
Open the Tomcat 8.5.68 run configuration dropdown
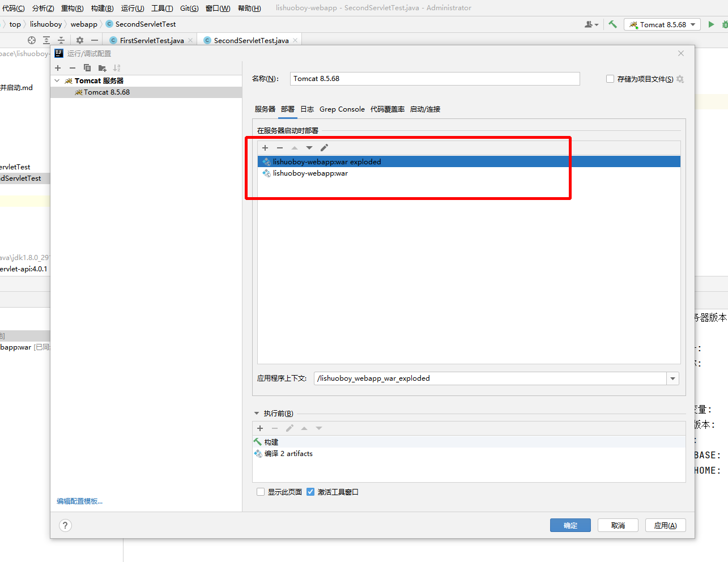662,24
